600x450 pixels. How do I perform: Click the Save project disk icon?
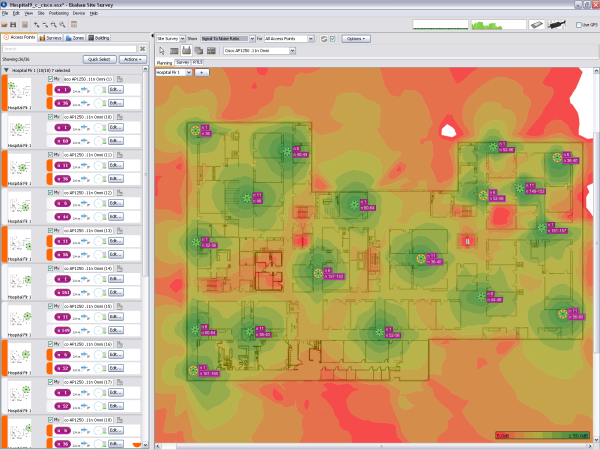pyautogui.click(x=17, y=23)
